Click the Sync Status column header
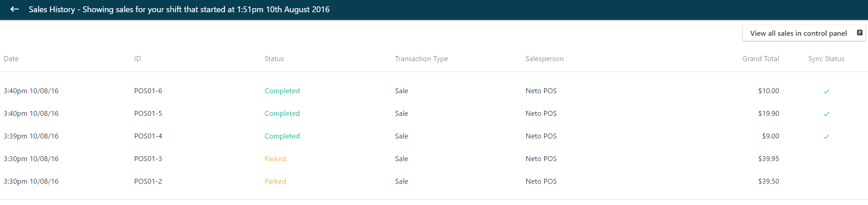868x205 pixels. [x=826, y=59]
